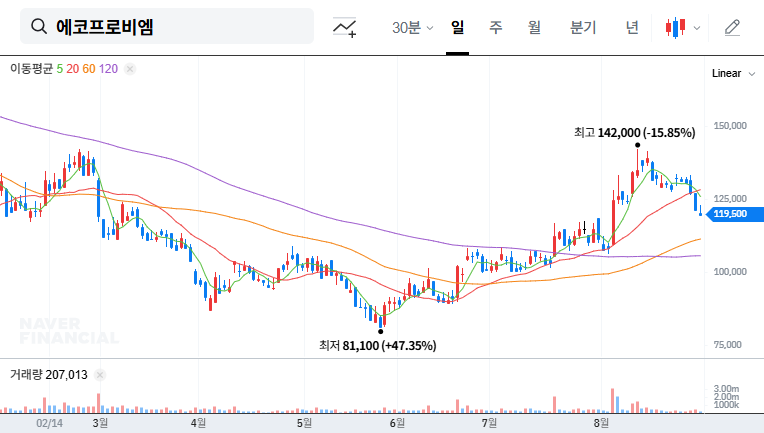Open the Linear scale dropdown
This screenshot has height=433, width=764.
click(733, 74)
